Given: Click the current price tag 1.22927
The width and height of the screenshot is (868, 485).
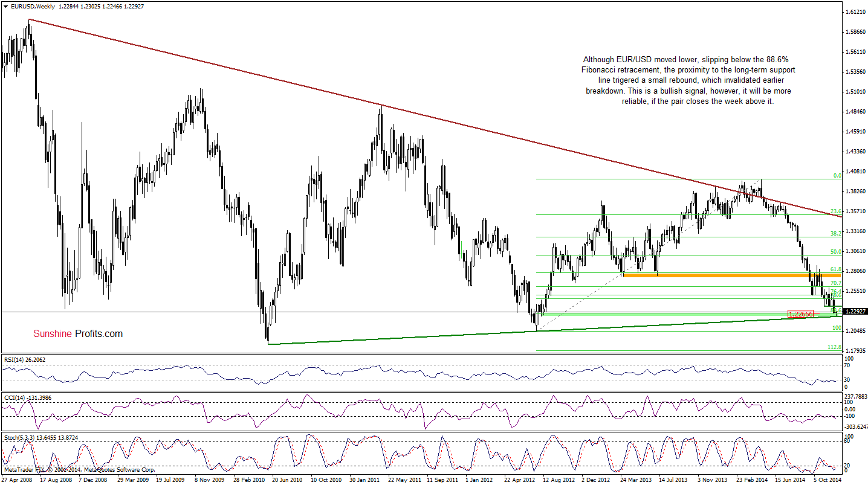Looking at the screenshot, I should coord(855,311).
